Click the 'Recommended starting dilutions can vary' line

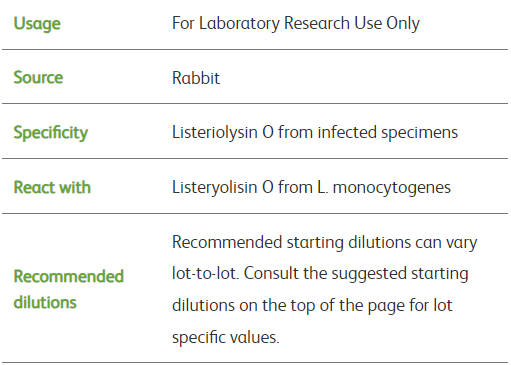coord(325,242)
